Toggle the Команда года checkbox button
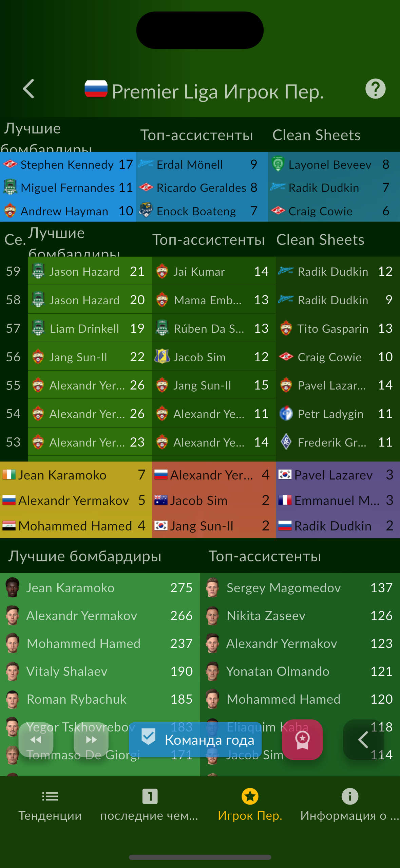This screenshot has width=400, height=868. click(195, 740)
